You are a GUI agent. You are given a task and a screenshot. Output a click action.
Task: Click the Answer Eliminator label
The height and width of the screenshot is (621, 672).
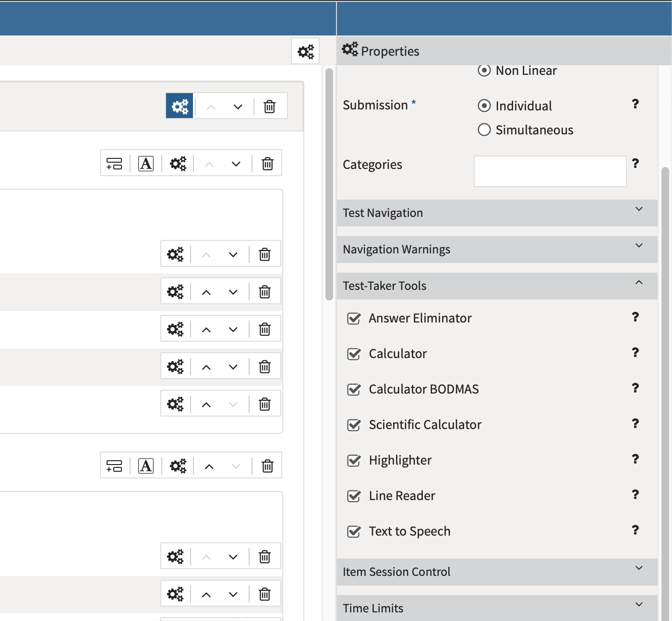[420, 318]
